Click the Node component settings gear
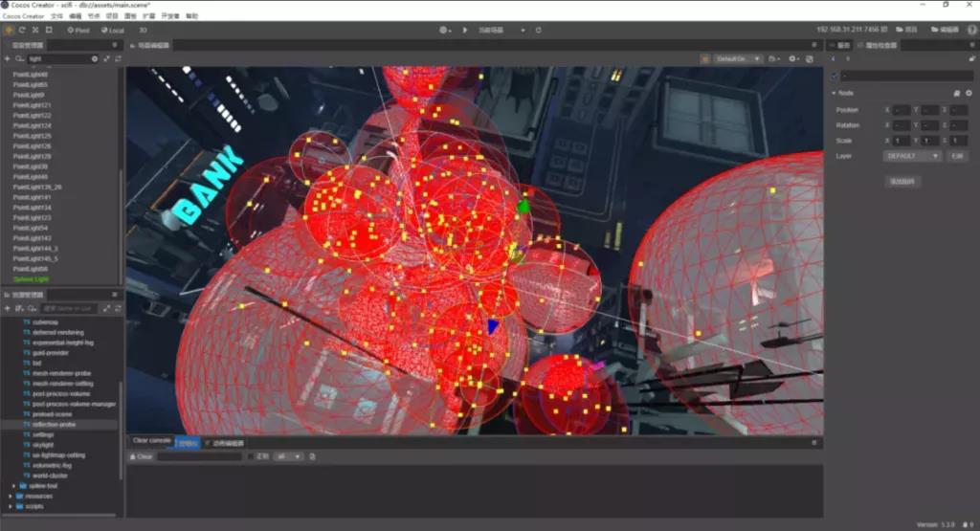980x531 pixels. [x=969, y=93]
